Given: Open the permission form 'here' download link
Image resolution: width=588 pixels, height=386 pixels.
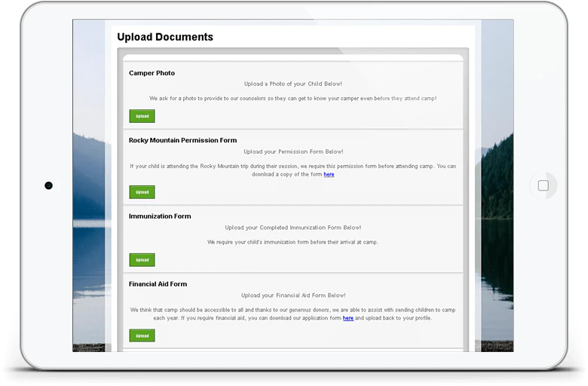Looking at the screenshot, I should 329,174.
